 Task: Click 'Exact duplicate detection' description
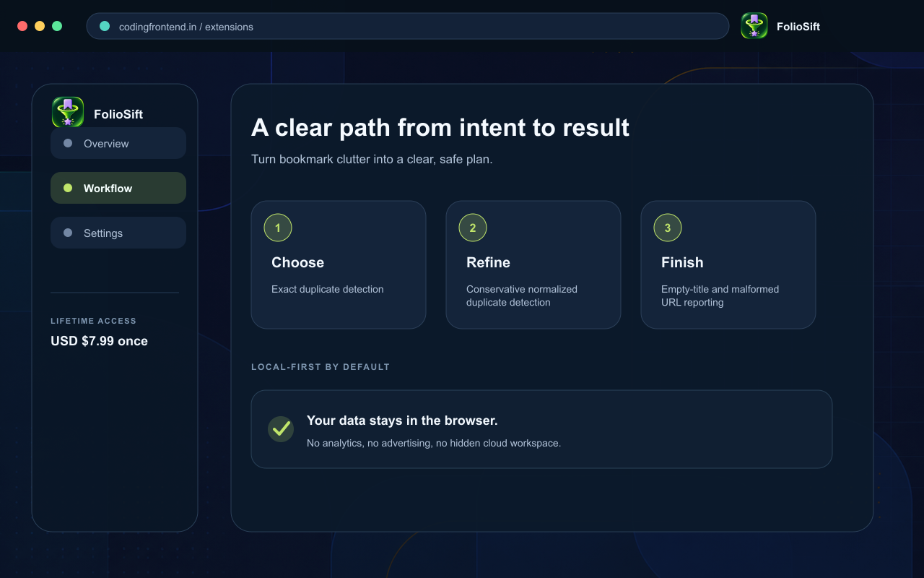(327, 289)
